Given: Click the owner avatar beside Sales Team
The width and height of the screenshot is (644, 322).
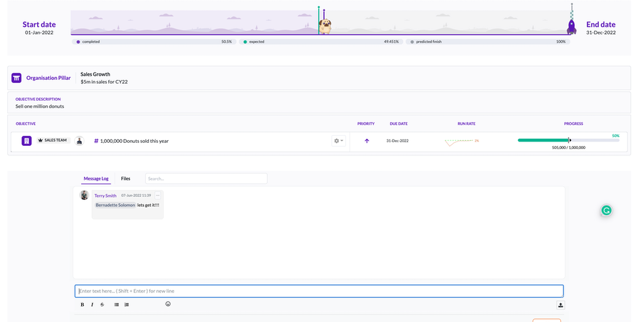Looking at the screenshot, I should tap(79, 141).
